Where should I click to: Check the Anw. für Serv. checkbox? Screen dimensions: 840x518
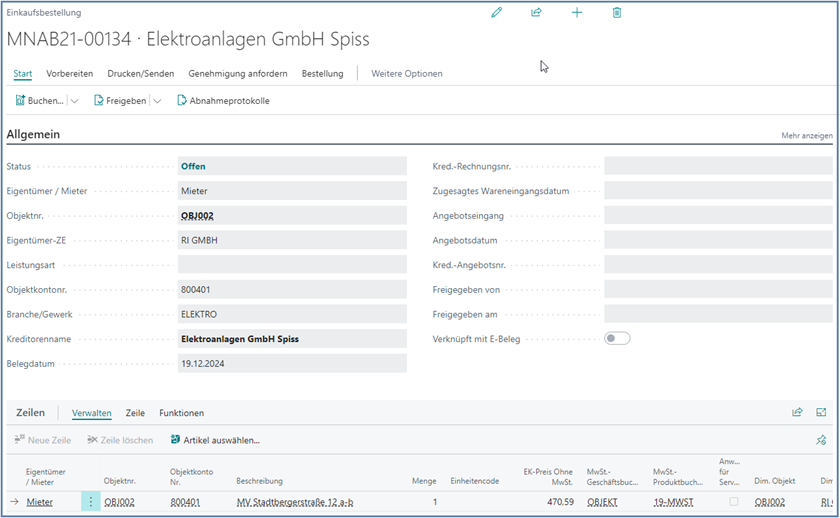pyautogui.click(x=734, y=502)
